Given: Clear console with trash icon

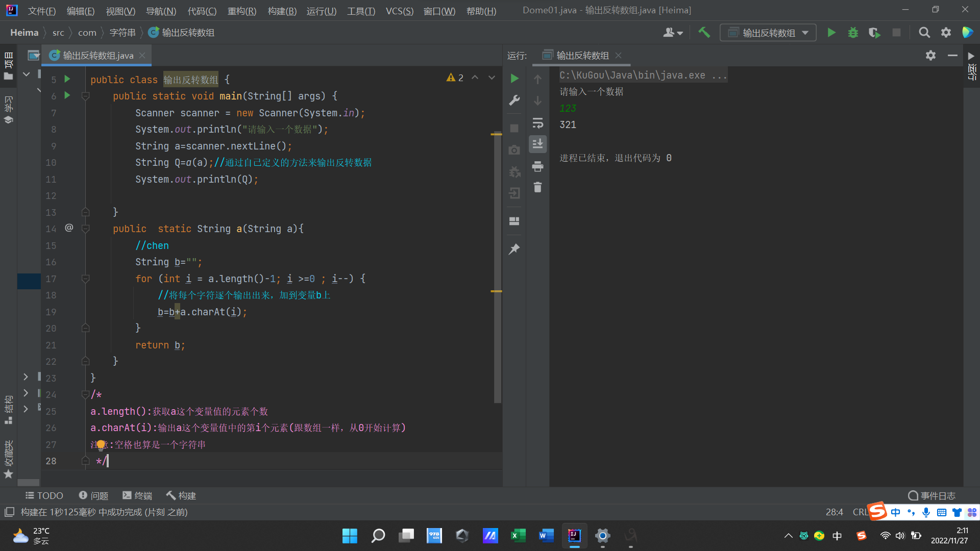Looking at the screenshot, I should tap(537, 188).
